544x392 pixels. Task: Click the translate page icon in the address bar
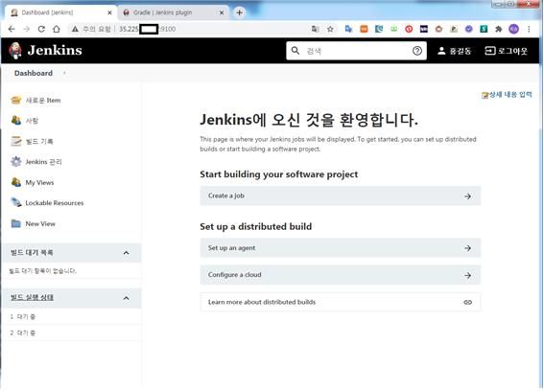tap(315, 29)
